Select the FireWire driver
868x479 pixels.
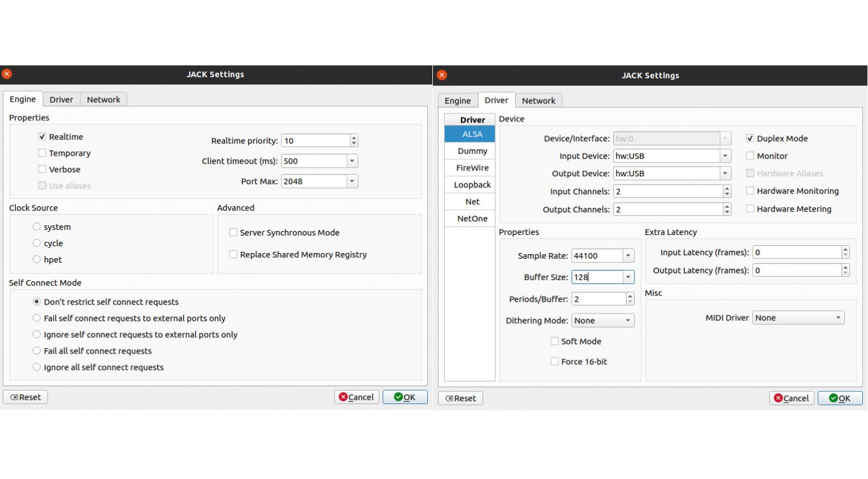[x=472, y=168]
